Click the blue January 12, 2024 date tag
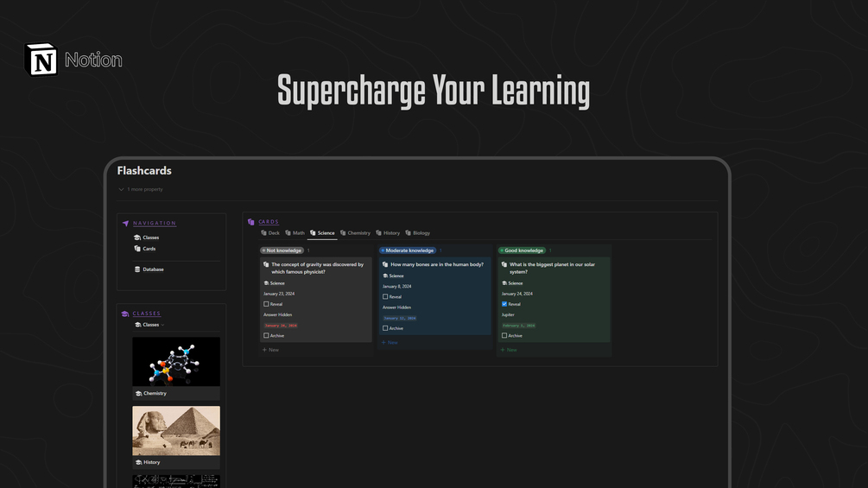Image resolution: width=868 pixels, height=488 pixels. (400, 318)
